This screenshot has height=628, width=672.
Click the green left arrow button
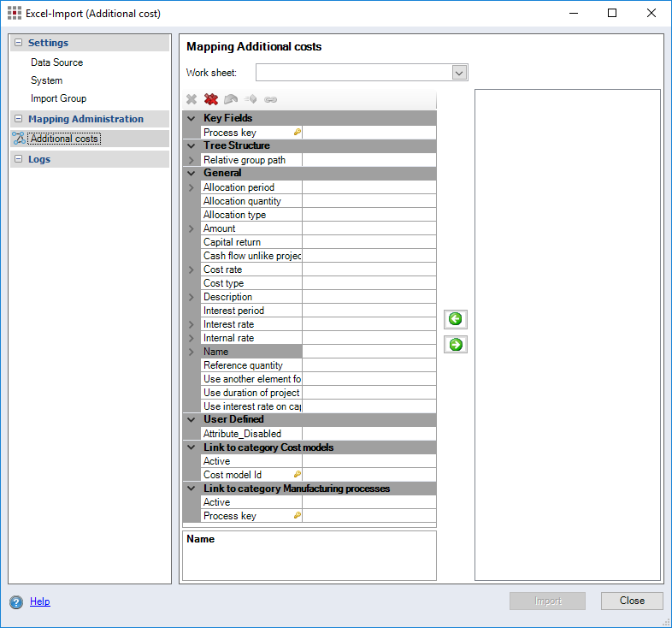coord(456,319)
